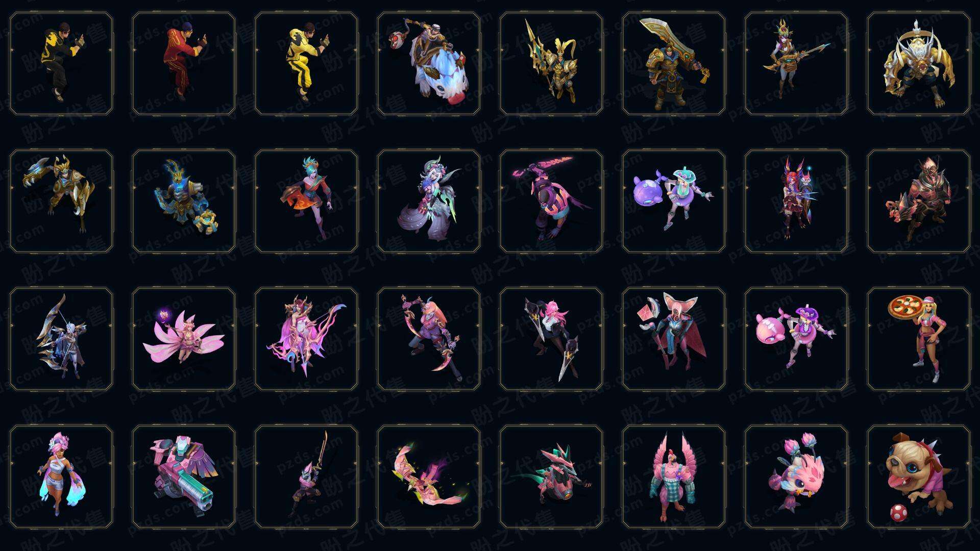Choose the gold and white lion beast skin
This screenshot has height=551, width=980.
coord(919,64)
